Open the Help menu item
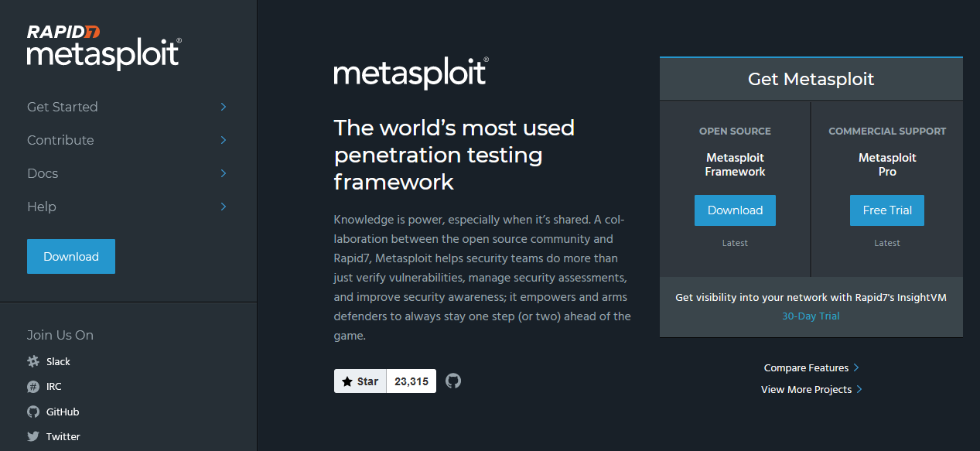980x451 pixels. pos(42,207)
